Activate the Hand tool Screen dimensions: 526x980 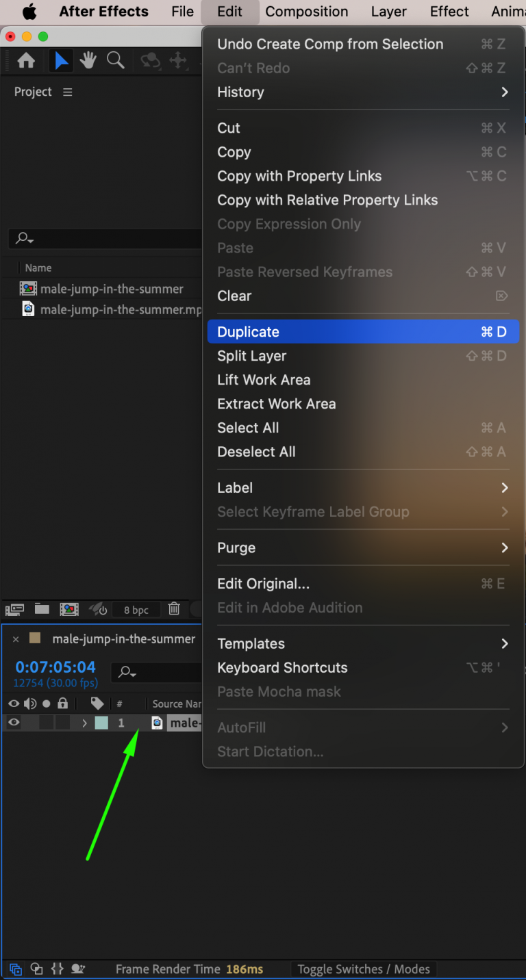[88, 60]
